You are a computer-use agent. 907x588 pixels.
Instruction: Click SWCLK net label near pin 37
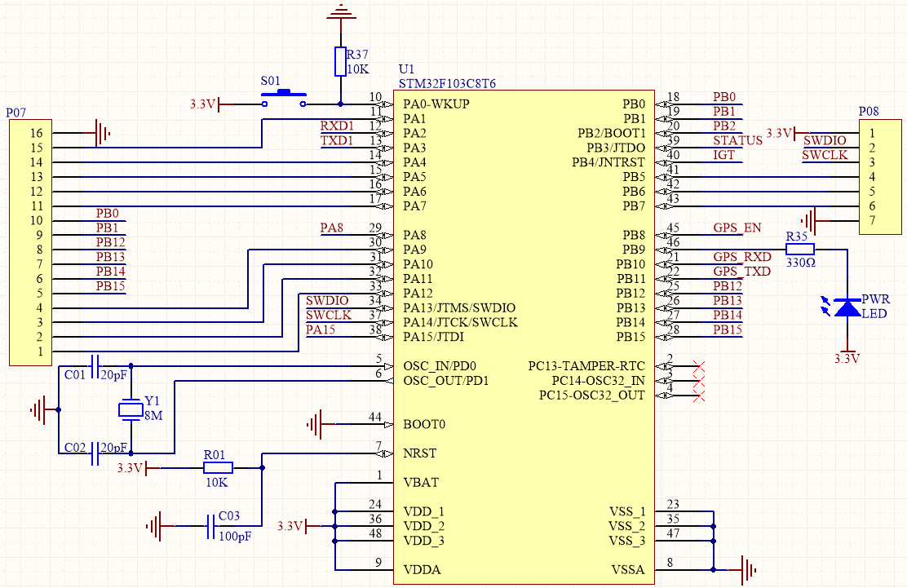(329, 315)
